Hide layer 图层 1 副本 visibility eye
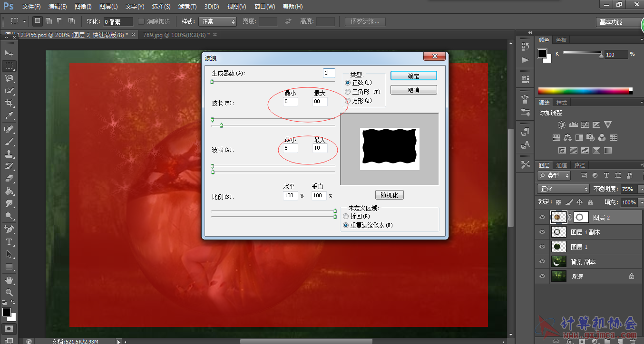644x344 pixels. point(542,232)
